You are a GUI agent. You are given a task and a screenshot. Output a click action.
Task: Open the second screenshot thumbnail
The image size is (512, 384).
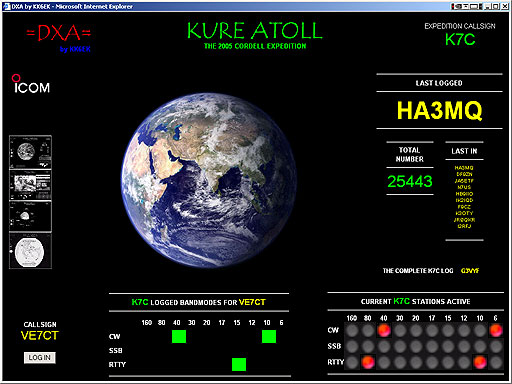pos(30,185)
